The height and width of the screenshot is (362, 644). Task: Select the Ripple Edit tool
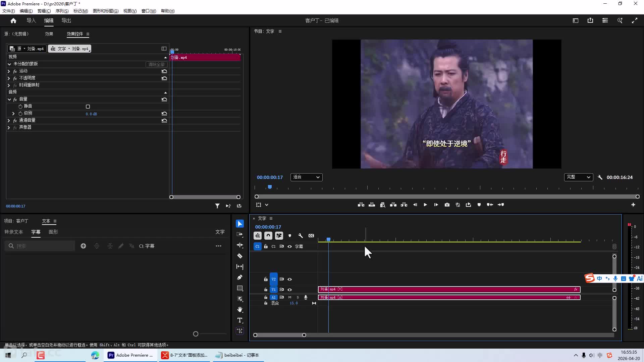240,245
